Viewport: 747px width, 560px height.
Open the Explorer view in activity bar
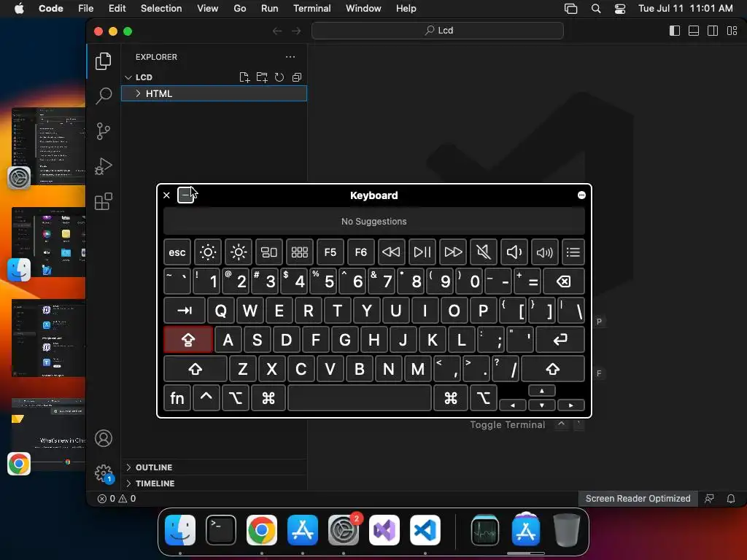104,61
